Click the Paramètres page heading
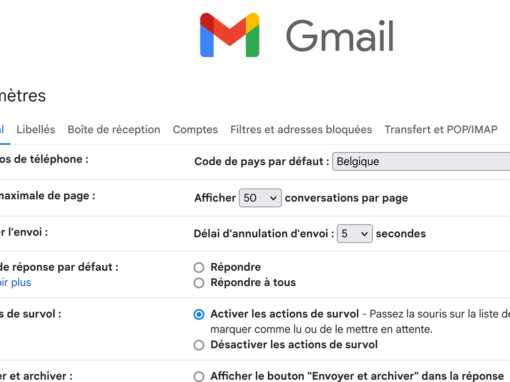Viewport: 510px width, 382px height. tap(23, 96)
